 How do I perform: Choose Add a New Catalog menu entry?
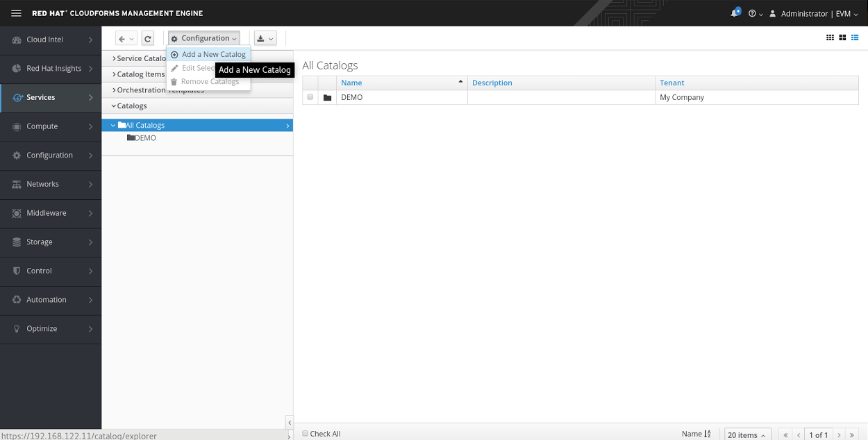(x=213, y=55)
